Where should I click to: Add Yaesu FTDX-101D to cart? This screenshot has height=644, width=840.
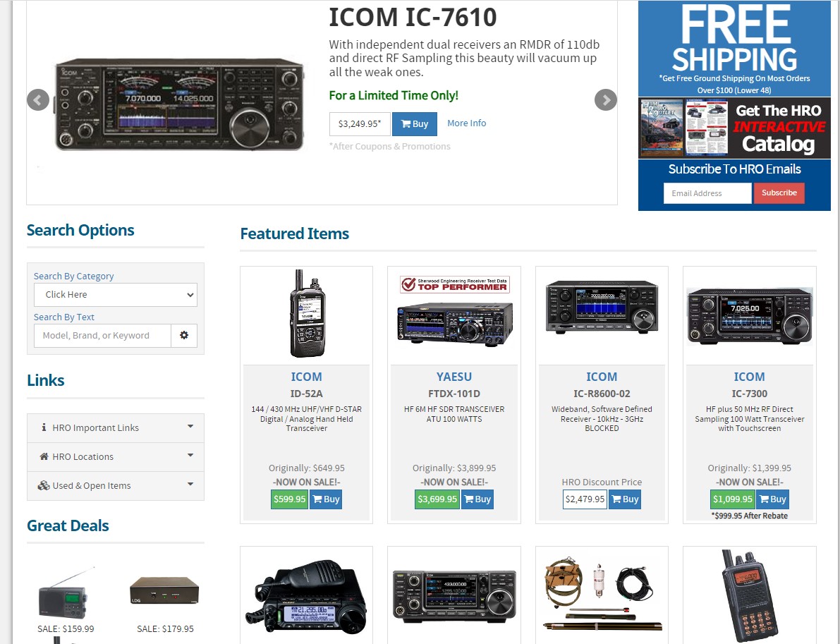point(477,499)
